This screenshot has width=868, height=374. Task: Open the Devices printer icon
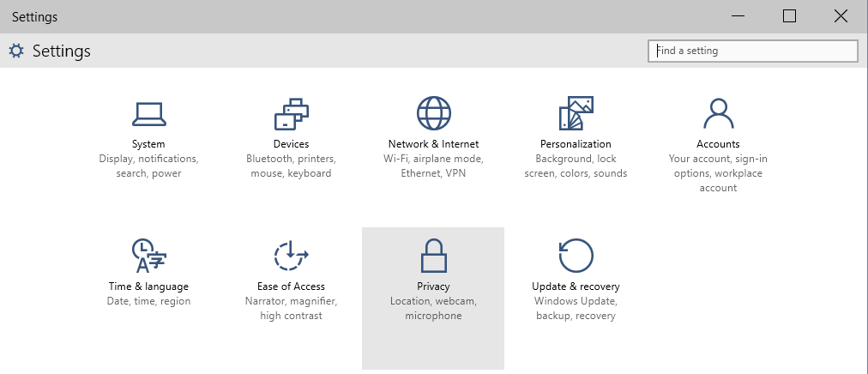pos(291,114)
